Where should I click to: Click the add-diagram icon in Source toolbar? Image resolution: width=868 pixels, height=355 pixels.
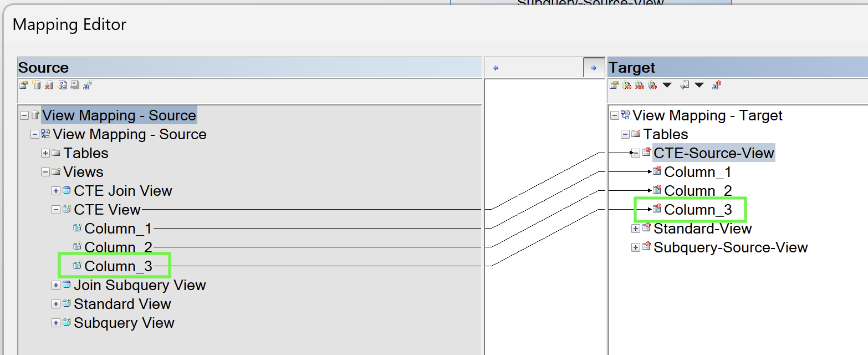[x=63, y=84]
